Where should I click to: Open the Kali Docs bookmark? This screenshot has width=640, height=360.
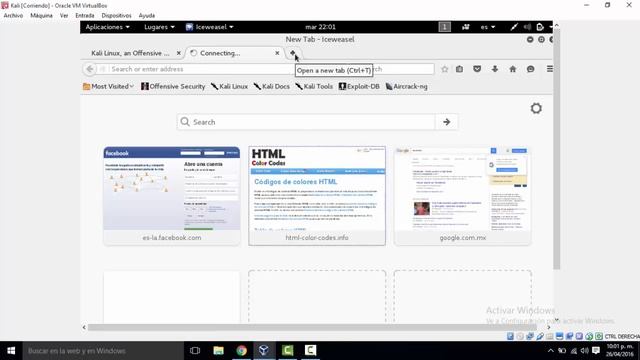tap(271, 87)
